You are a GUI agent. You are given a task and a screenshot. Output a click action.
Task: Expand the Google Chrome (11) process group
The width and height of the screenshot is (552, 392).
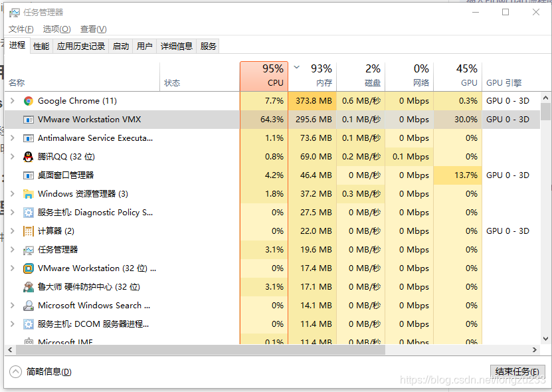(x=13, y=101)
